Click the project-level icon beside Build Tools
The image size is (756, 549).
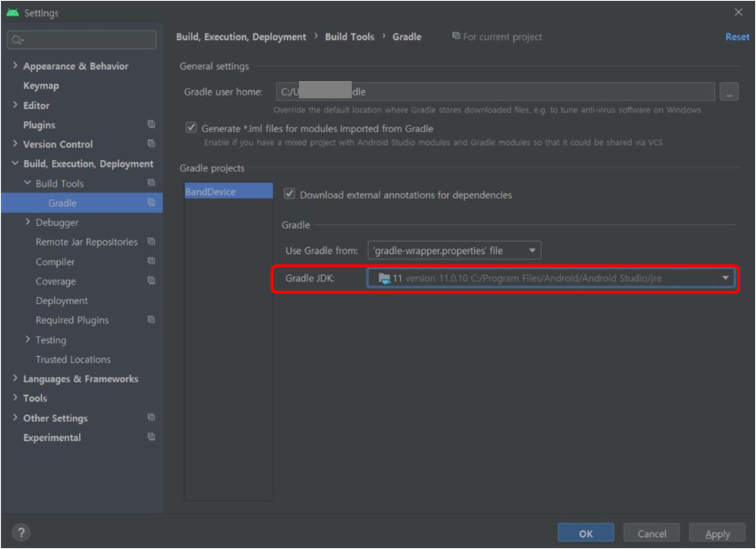coord(151,182)
